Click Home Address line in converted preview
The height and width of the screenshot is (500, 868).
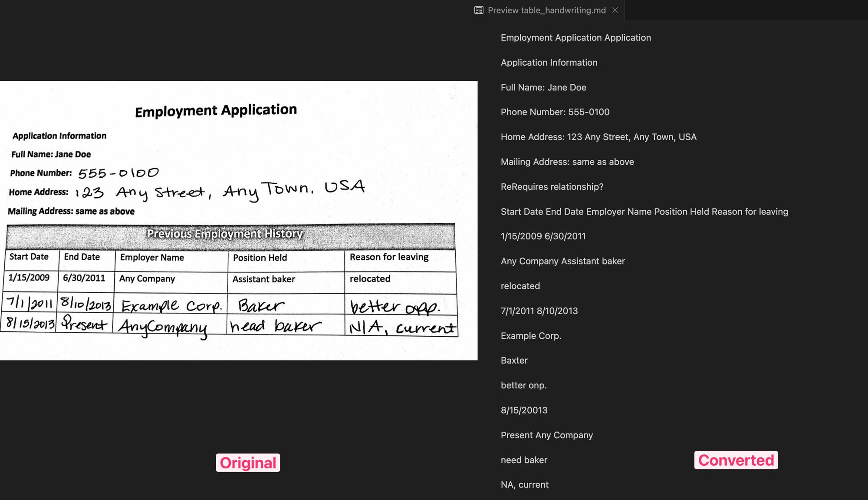click(598, 137)
